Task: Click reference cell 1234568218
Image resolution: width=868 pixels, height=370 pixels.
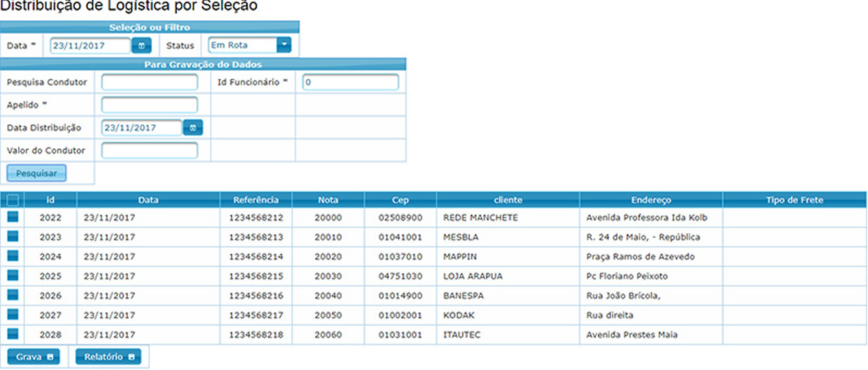Action: (256, 335)
